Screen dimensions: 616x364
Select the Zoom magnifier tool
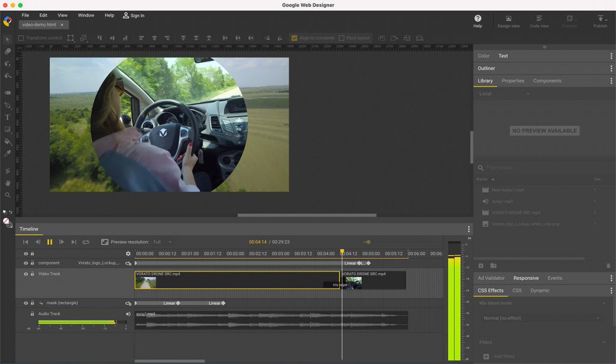pyautogui.click(x=7, y=195)
